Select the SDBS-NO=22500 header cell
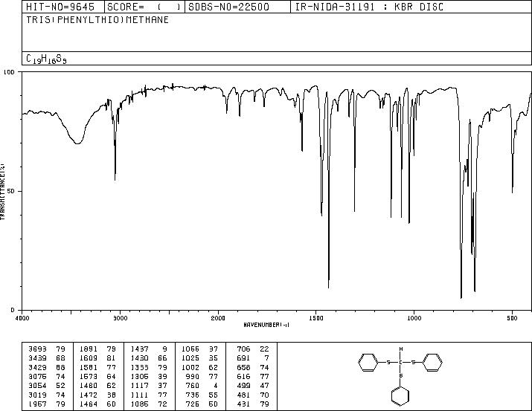Screen dimensions: 532x411 [228, 7]
